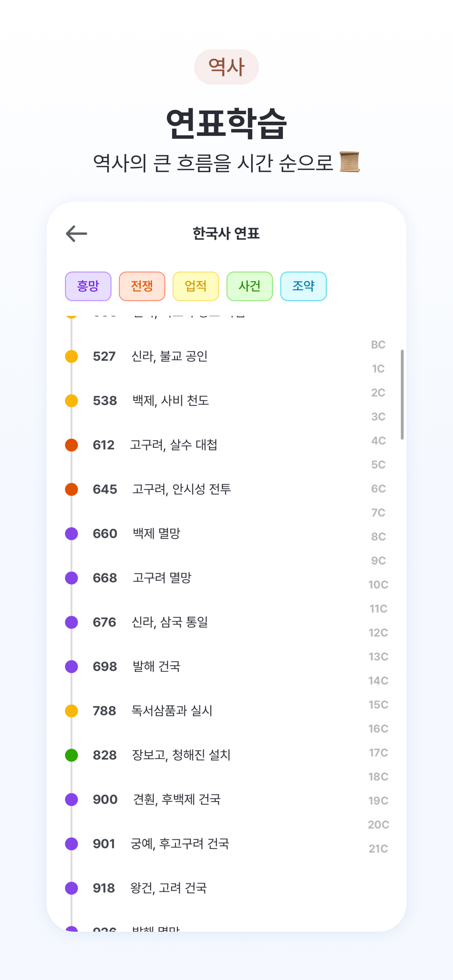
Task: Click the orange dot for 645 안시성 전투
Action: (x=72, y=489)
